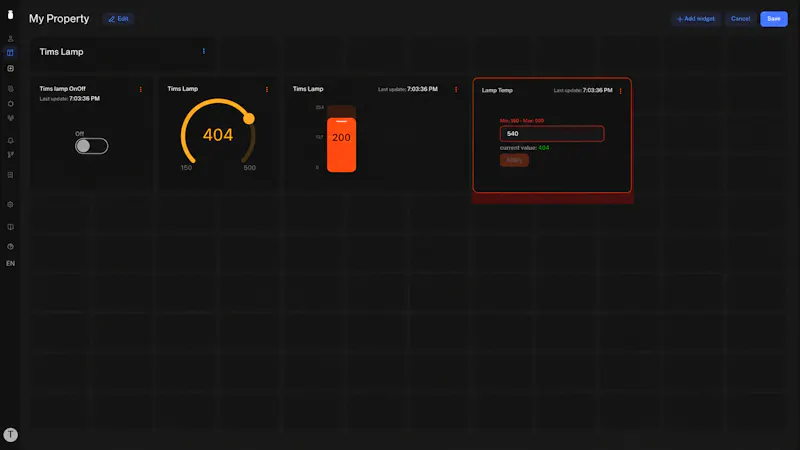Open the user profile sidebar icon
The image size is (800, 450).
click(10, 38)
